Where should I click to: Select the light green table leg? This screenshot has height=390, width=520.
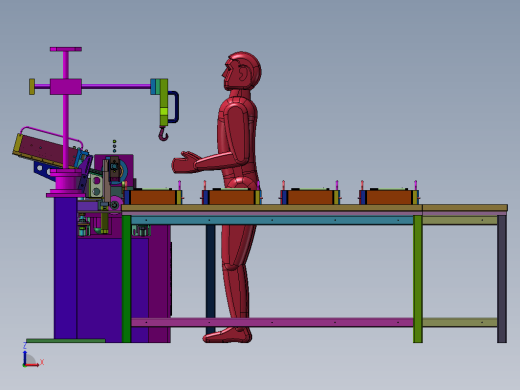coord(418,279)
